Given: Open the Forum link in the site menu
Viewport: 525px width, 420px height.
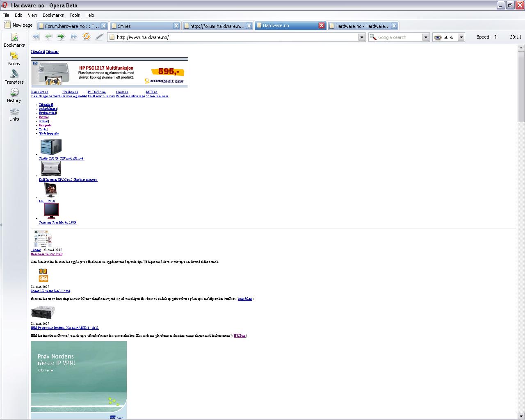Looking at the screenshot, I should pyautogui.click(x=43, y=117).
